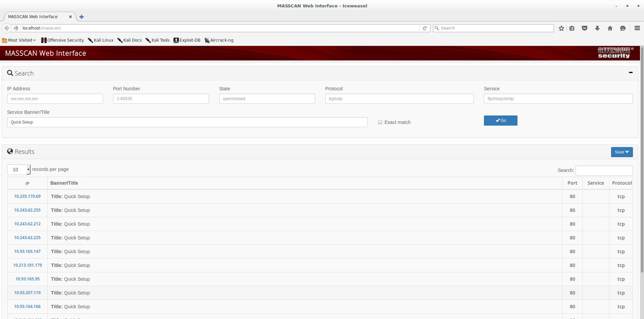Enable the Exact match checkbox
Viewport: 644px width, 319px height.
[x=380, y=122]
